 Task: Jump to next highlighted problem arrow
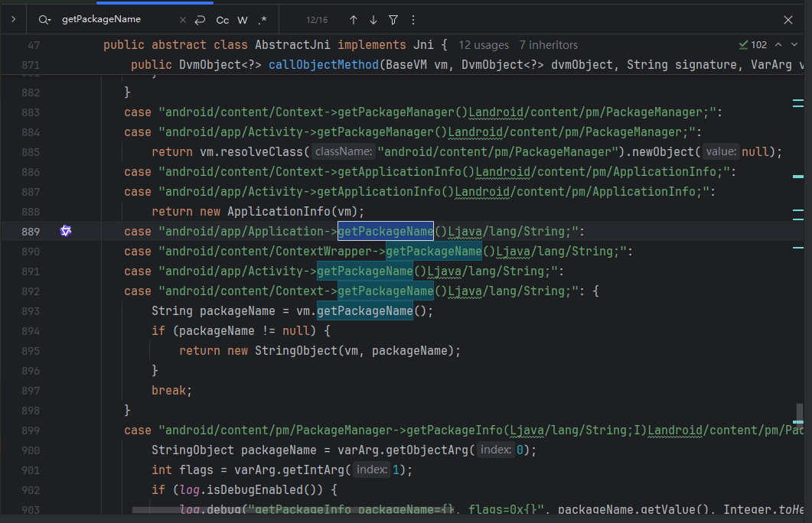click(x=796, y=45)
